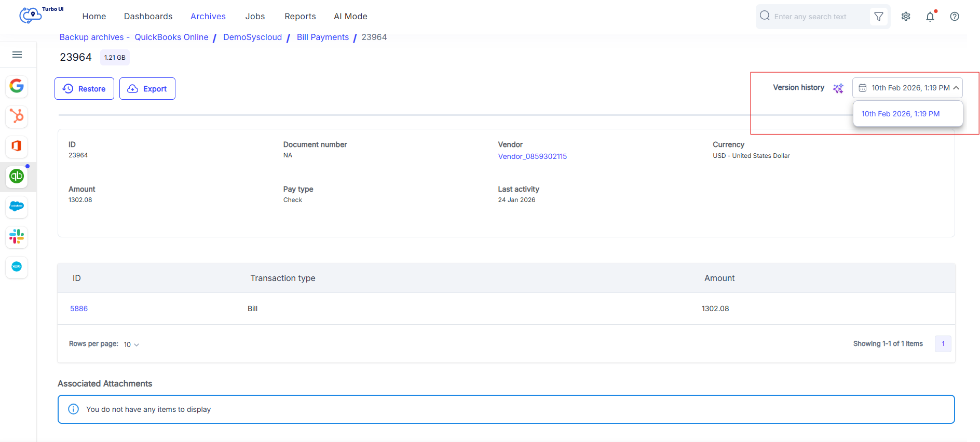Viewport: 980px width, 442px height.
Task: Click the Associated Attachments heading
Action: [x=105, y=384]
